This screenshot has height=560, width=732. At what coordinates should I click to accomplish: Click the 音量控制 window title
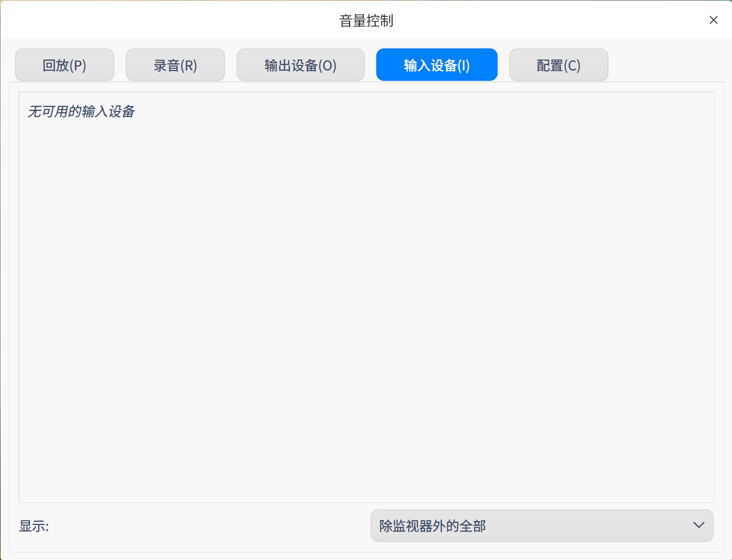pos(366,21)
